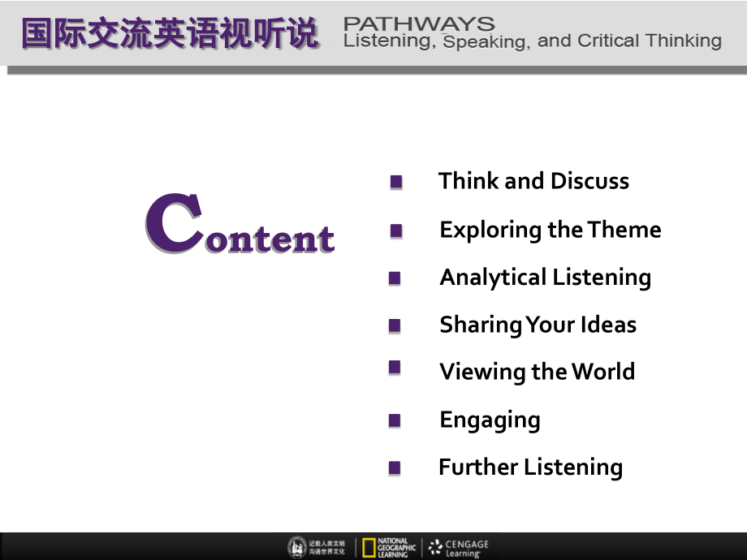Click the bullet square beside Further Listening
The width and height of the screenshot is (747, 560).
(395, 467)
